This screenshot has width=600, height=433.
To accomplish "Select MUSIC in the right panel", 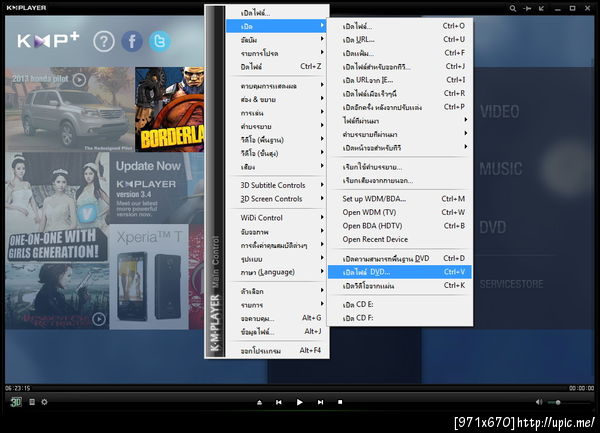I will coord(501,169).
